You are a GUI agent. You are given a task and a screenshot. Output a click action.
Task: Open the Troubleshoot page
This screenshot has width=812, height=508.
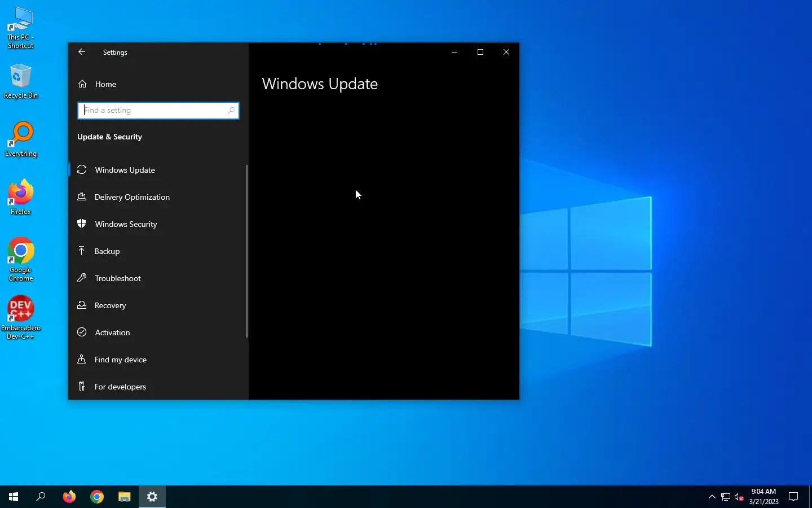[x=158, y=278]
